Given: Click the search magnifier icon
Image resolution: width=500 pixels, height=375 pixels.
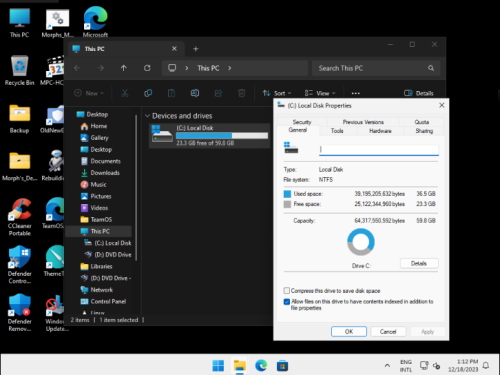Looking at the screenshot, I should (431, 68).
